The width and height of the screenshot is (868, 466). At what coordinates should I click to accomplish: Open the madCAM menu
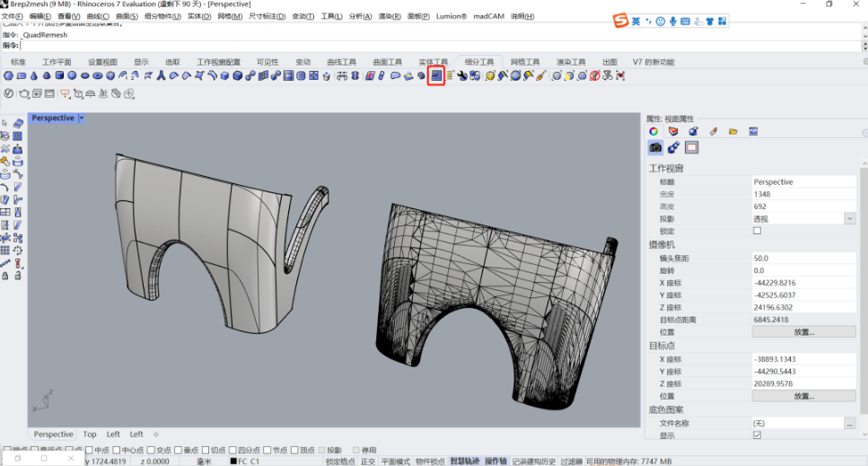489,16
